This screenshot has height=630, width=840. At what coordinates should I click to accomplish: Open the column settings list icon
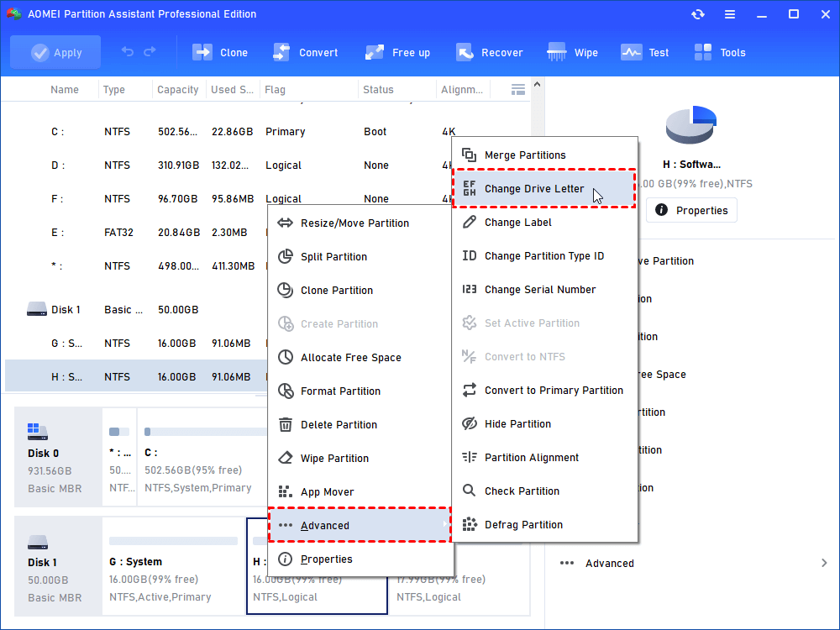point(518,90)
